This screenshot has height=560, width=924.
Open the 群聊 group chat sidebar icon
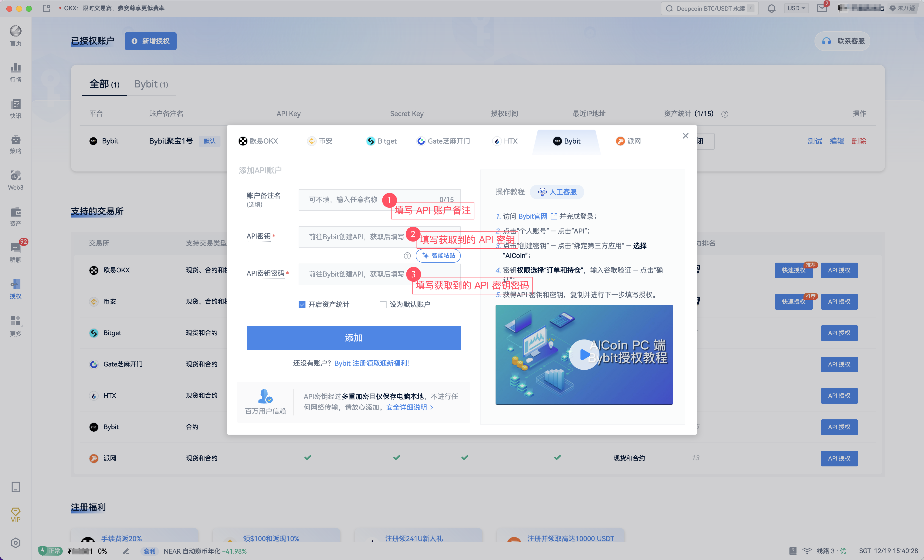[15, 253]
